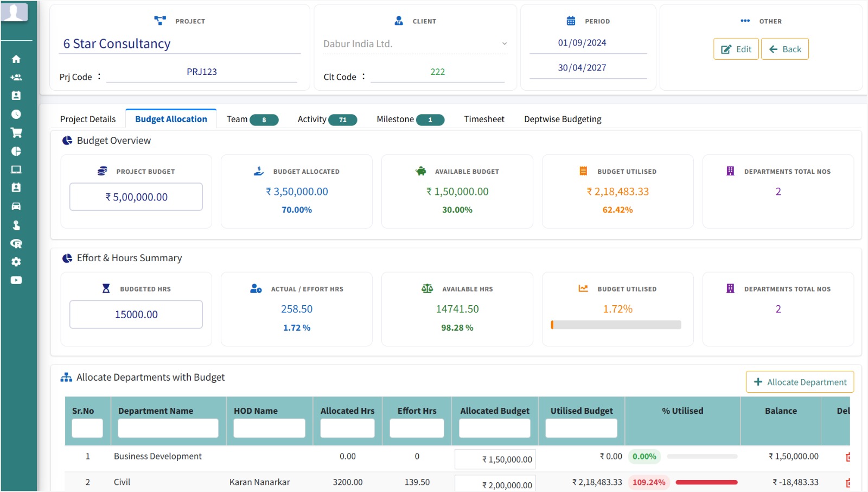Click the Allocated Hrs filter box

347,428
